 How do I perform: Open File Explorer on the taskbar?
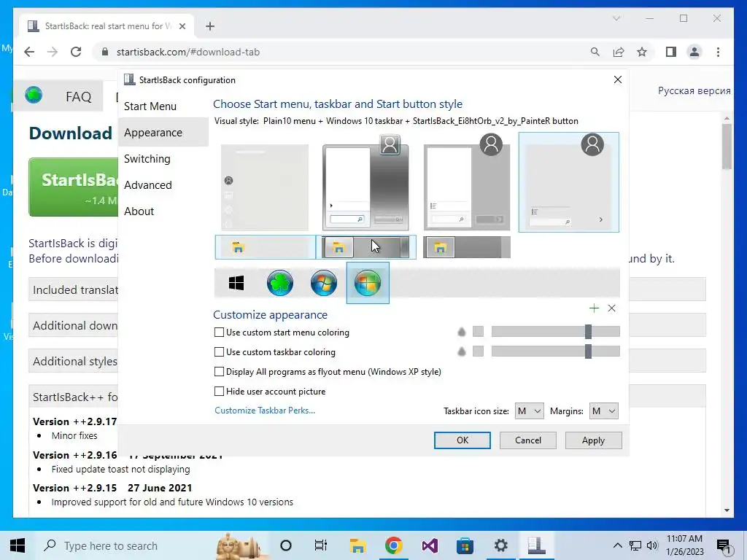(x=357, y=545)
